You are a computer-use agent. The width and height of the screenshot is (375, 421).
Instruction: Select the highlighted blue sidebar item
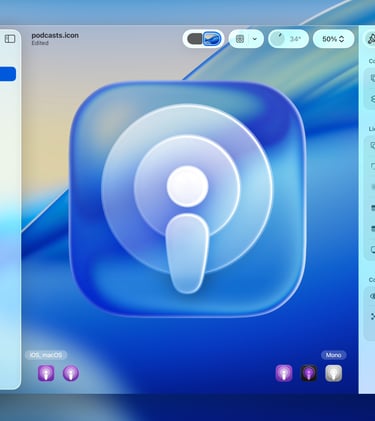tap(8, 74)
